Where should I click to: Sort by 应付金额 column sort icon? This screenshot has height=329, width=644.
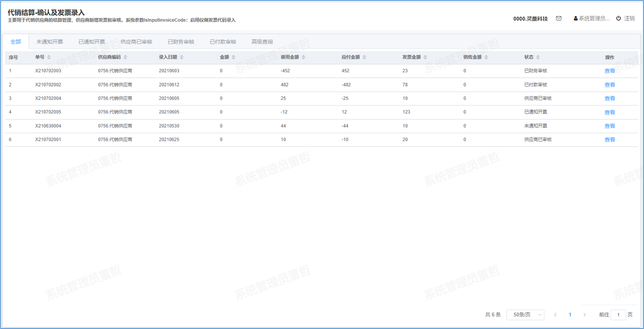(364, 57)
